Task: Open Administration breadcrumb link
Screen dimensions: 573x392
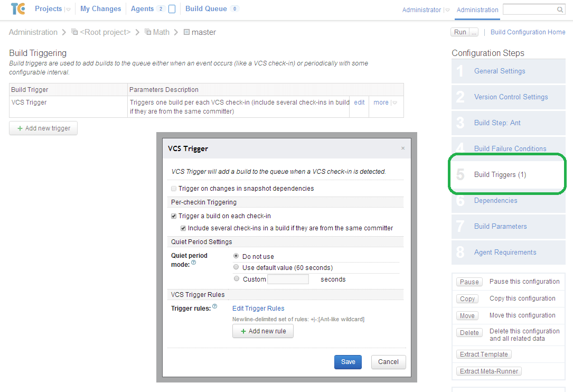Action: (x=33, y=32)
